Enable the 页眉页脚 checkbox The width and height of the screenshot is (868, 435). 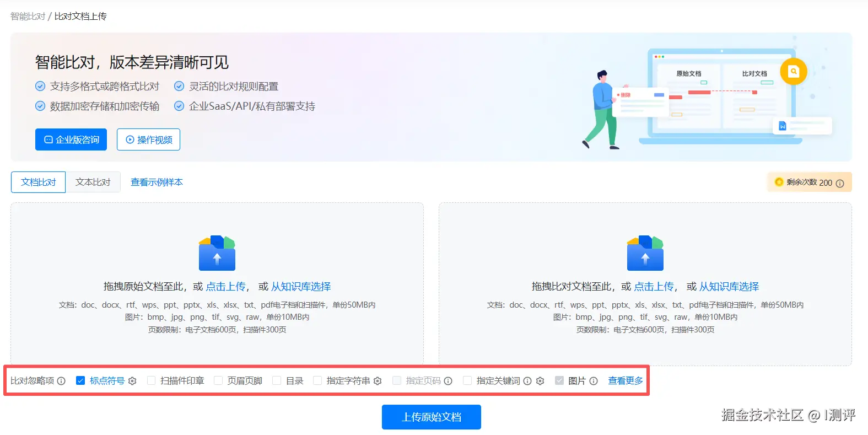coord(218,380)
